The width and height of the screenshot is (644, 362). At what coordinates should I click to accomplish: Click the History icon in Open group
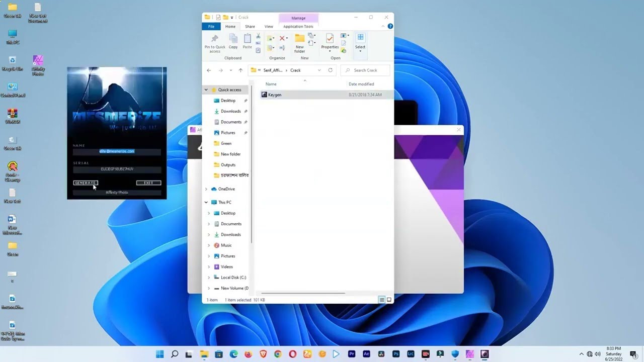[344, 51]
